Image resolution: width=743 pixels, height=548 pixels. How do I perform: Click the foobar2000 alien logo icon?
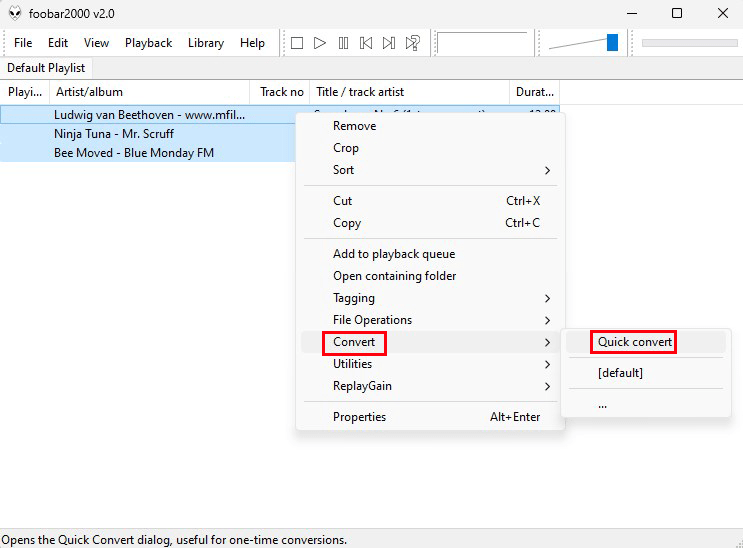coord(15,13)
